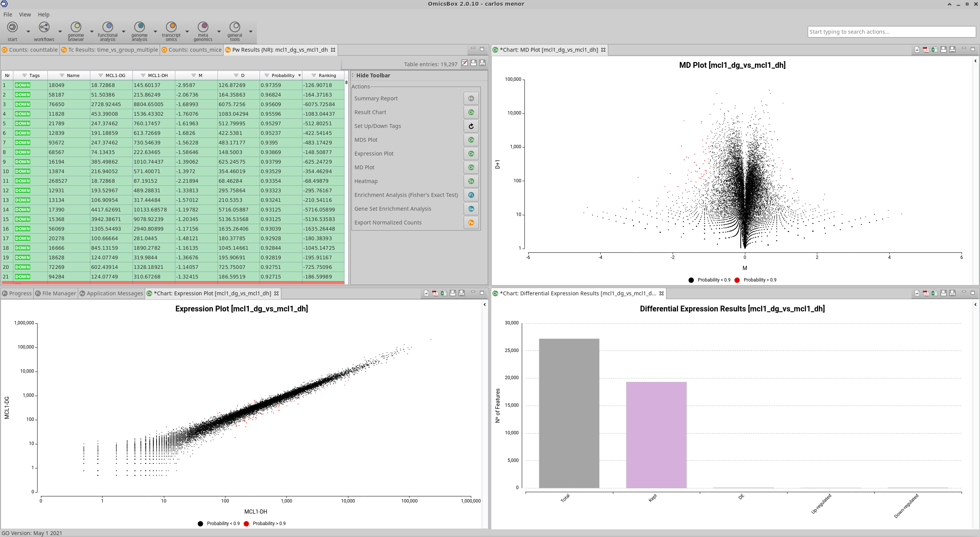Switch to Counts: counts_mice tab
Image resolution: width=980 pixels, height=537 pixels.
pos(191,50)
